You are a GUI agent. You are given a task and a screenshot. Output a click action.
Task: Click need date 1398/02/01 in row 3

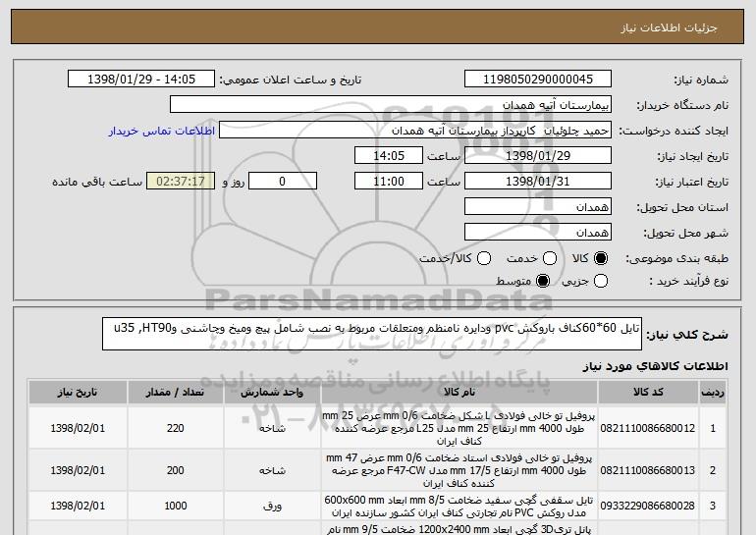pyautogui.click(x=78, y=506)
